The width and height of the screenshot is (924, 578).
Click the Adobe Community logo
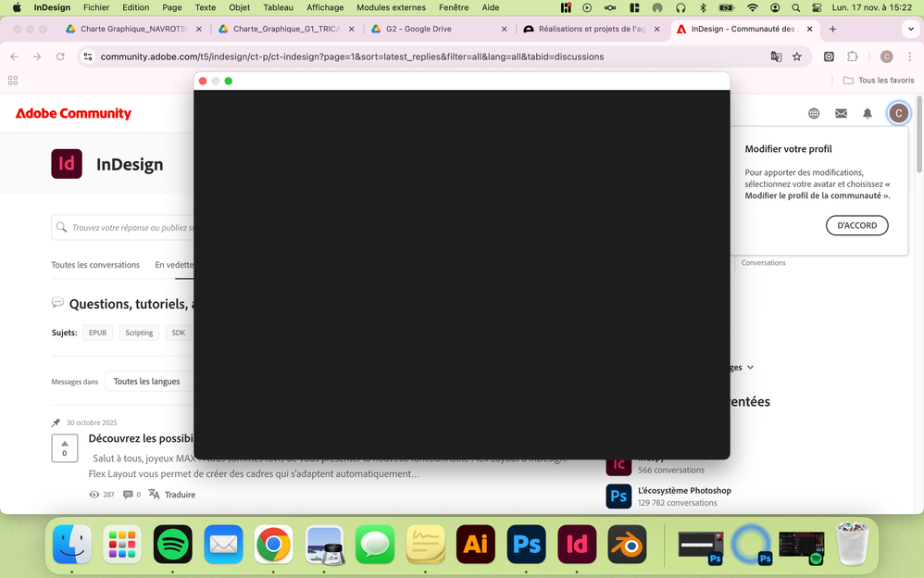point(73,113)
